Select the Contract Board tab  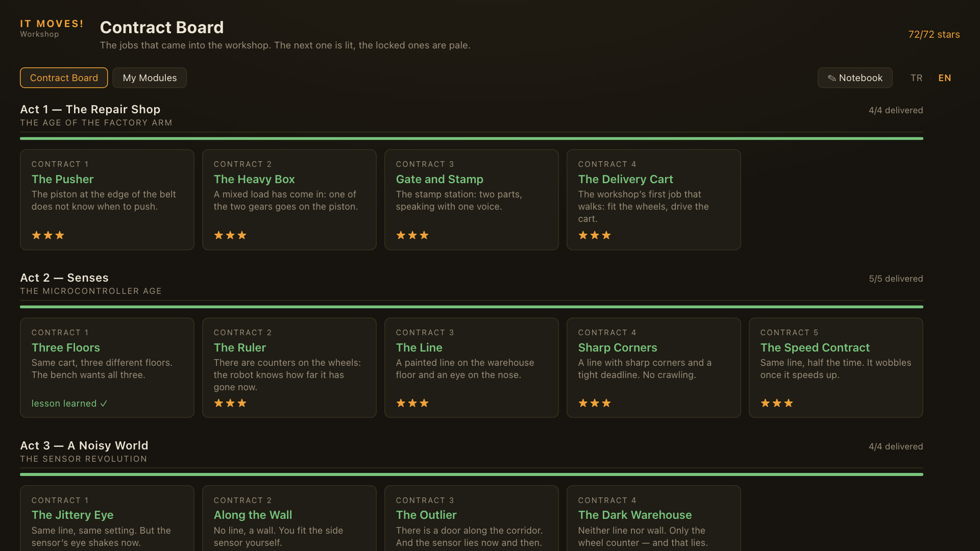pyautogui.click(x=64, y=78)
